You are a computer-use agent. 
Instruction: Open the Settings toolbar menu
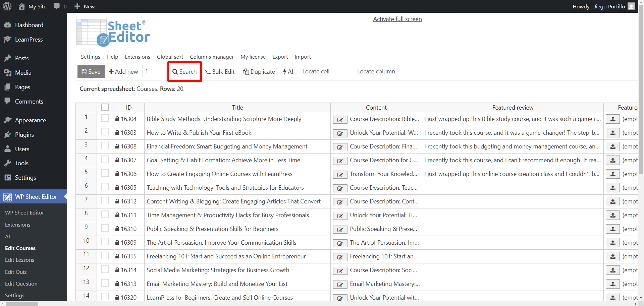[x=91, y=57]
